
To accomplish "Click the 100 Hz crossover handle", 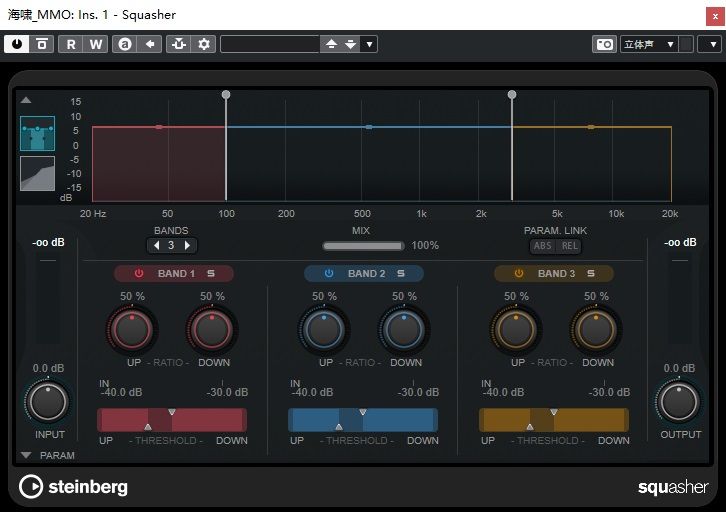I will (226, 94).
